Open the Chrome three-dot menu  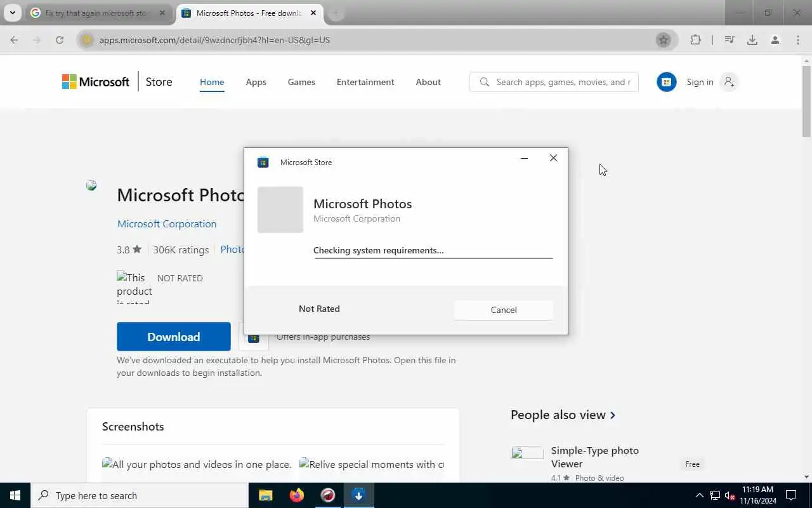pyautogui.click(x=798, y=40)
